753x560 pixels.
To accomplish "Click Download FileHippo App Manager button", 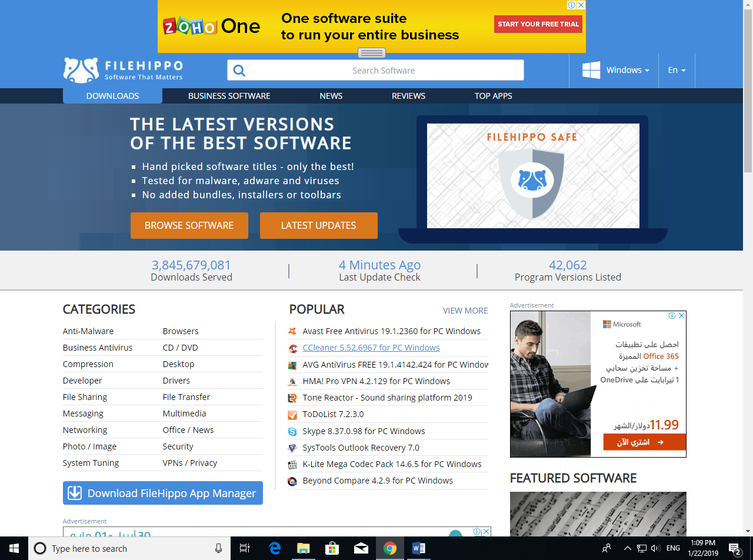I will (x=163, y=493).
